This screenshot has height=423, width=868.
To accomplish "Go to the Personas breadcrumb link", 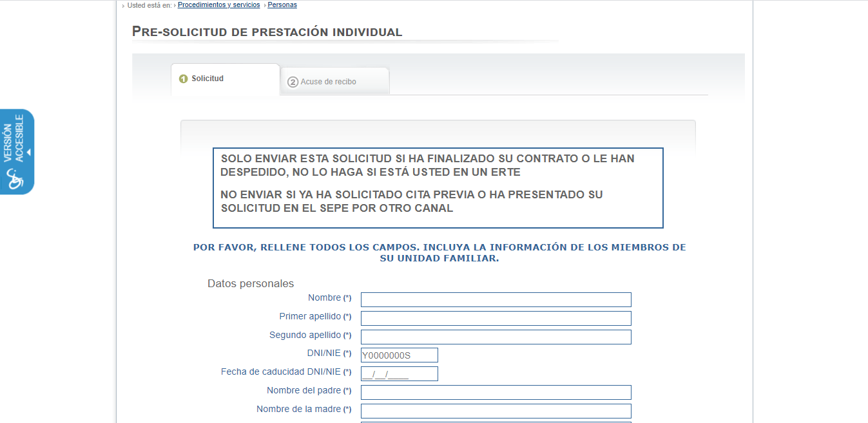I will pos(282,5).
